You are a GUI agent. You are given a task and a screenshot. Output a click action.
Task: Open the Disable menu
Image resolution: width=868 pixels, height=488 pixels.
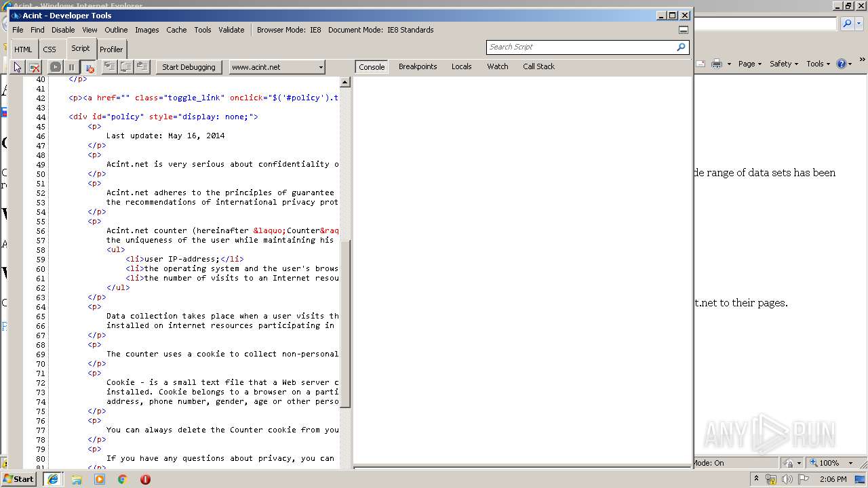click(63, 30)
